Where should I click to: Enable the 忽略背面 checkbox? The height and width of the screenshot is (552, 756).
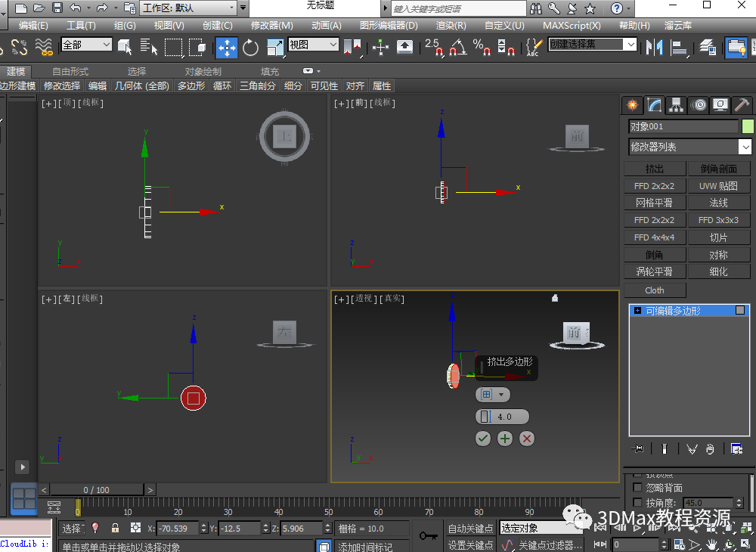(637, 488)
